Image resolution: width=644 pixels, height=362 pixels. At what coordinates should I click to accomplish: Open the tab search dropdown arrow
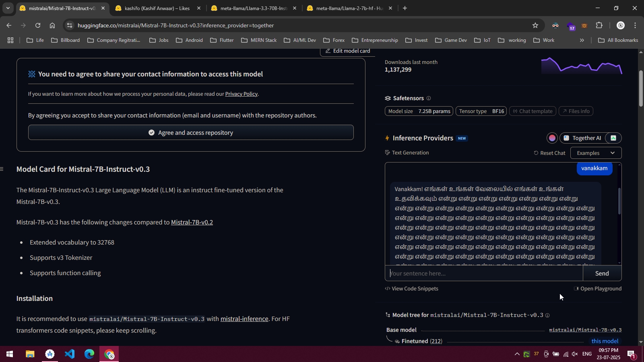point(8,8)
